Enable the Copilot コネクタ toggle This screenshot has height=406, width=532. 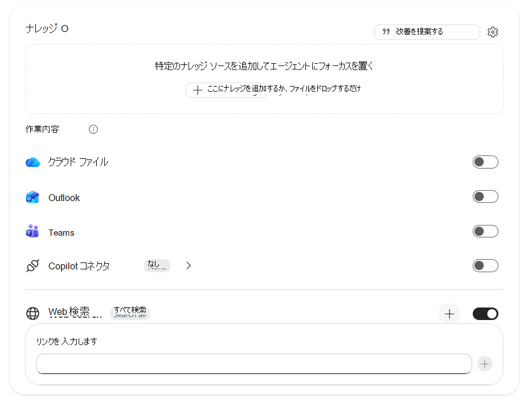485,265
